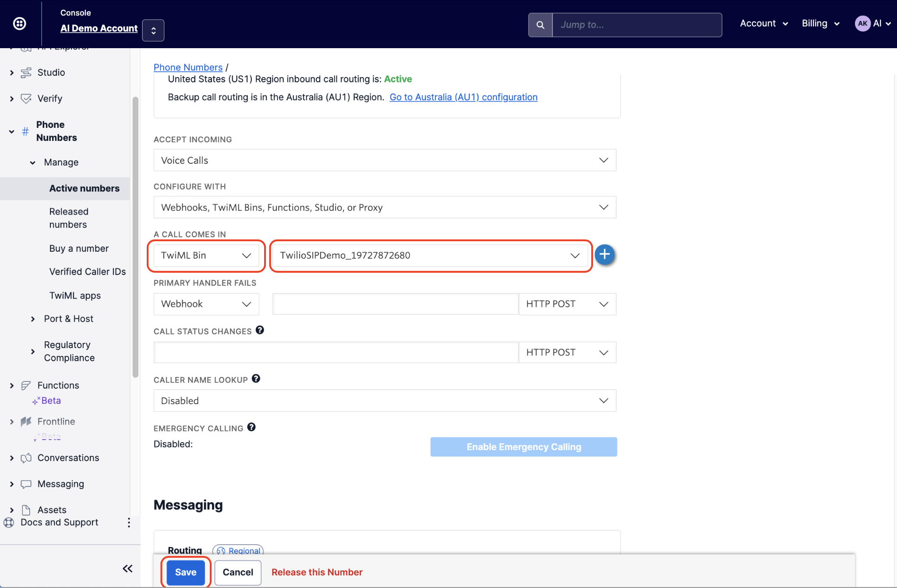Click the Twilio console home logo

[x=20, y=24]
